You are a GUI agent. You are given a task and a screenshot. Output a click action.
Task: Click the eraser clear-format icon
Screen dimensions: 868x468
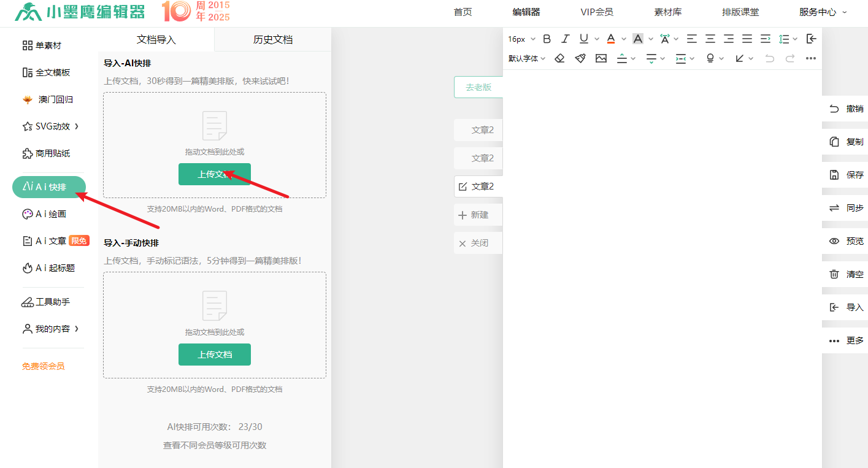point(559,58)
